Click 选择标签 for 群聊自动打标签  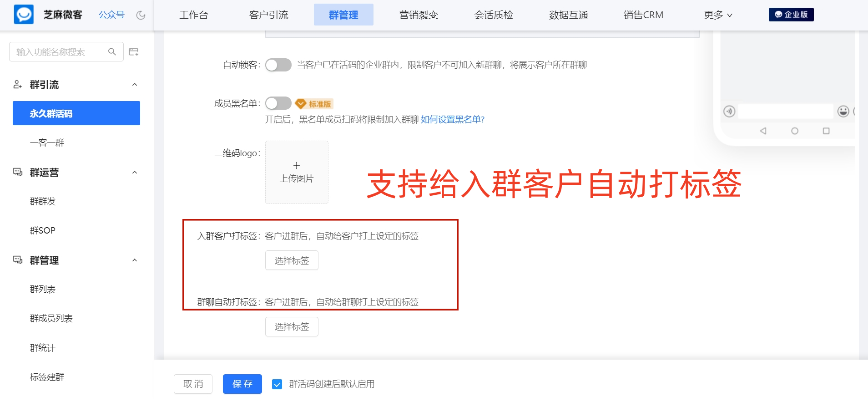[292, 326]
